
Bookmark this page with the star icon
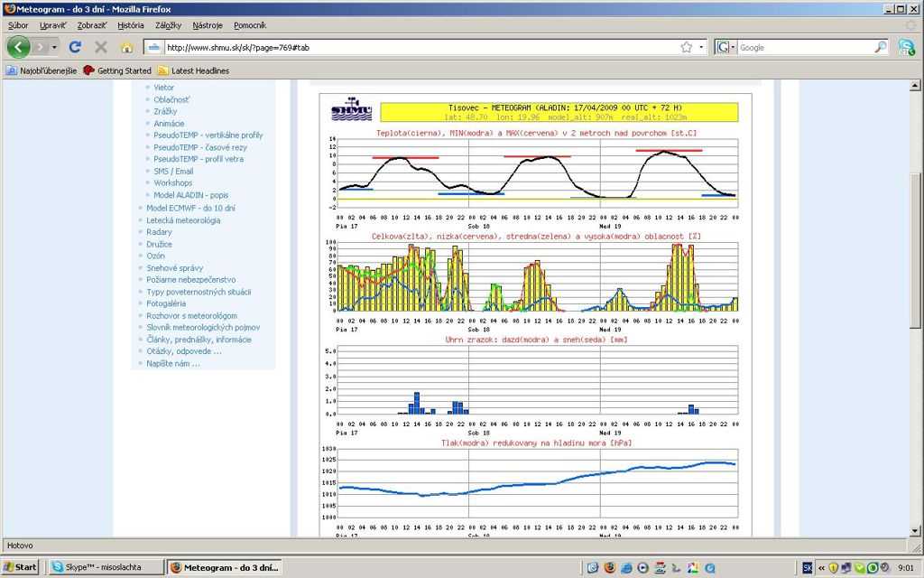pyautogui.click(x=686, y=47)
